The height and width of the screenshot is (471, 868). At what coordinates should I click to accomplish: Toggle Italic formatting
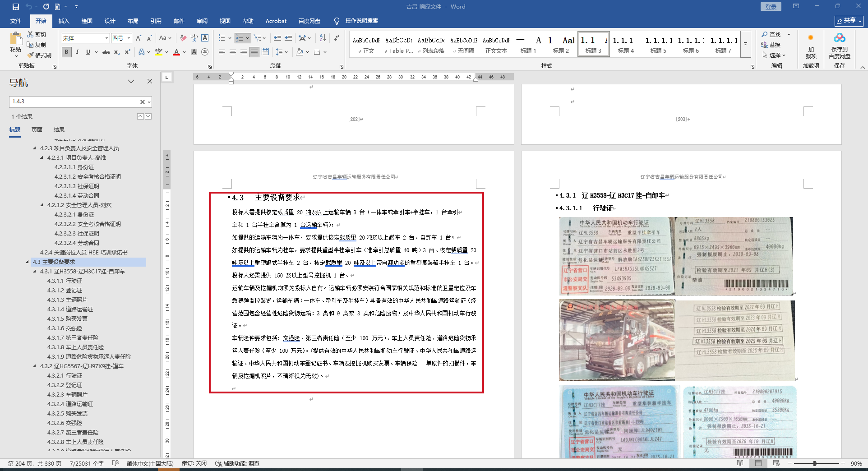tap(77, 52)
